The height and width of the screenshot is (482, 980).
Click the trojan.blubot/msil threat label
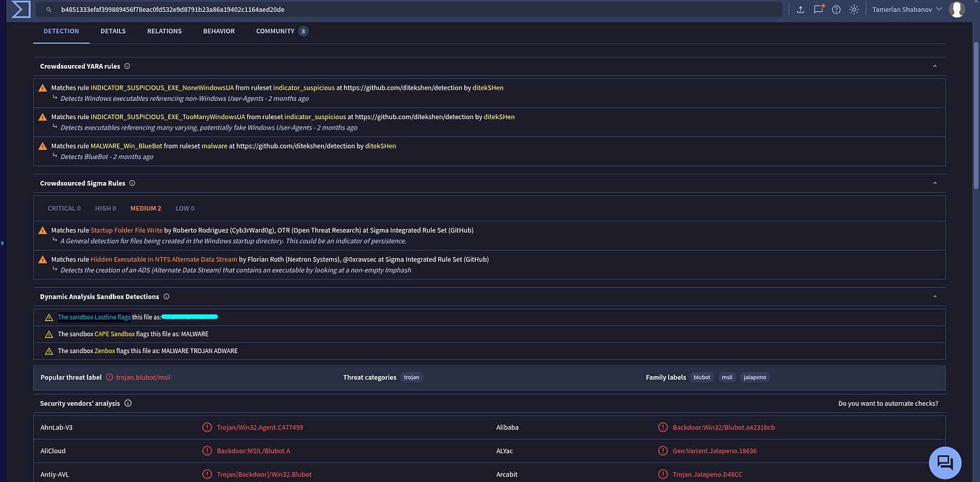tap(143, 378)
